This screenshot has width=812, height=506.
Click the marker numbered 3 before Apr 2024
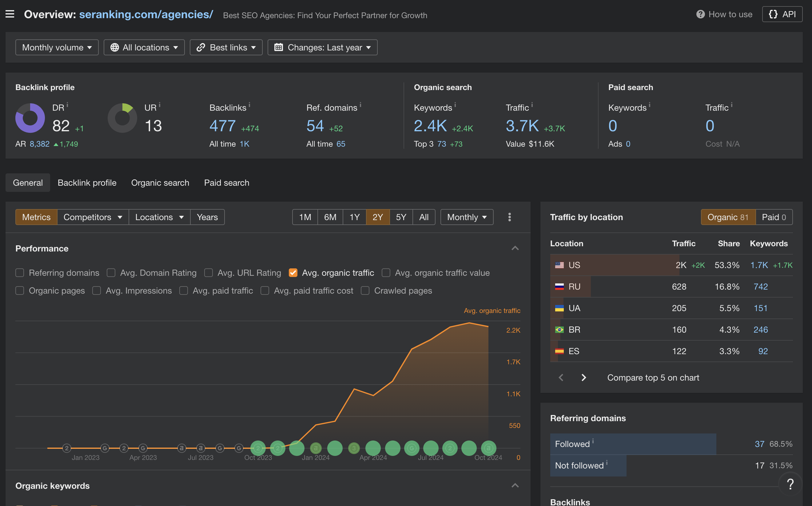[x=354, y=448]
